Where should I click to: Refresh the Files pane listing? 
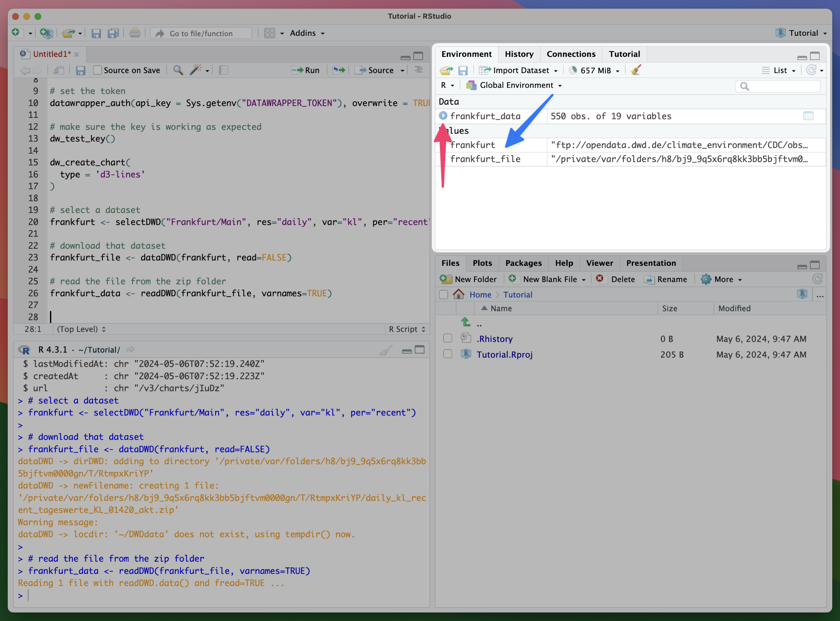(817, 279)
